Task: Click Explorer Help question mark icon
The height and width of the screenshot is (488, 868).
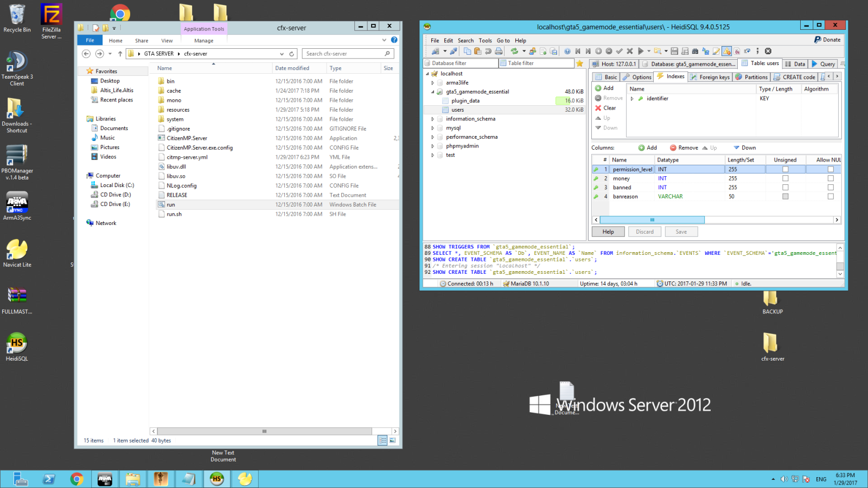Action: [x=394, y=40]
